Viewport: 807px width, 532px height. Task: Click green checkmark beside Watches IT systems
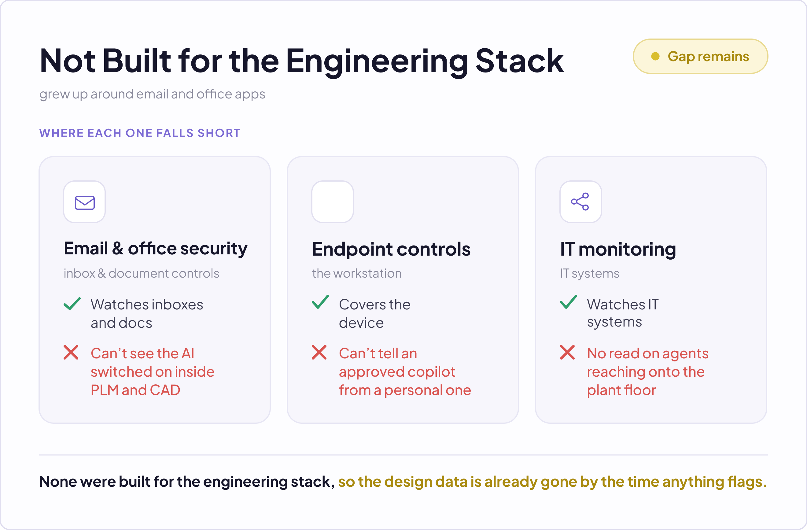coord(569,302)
